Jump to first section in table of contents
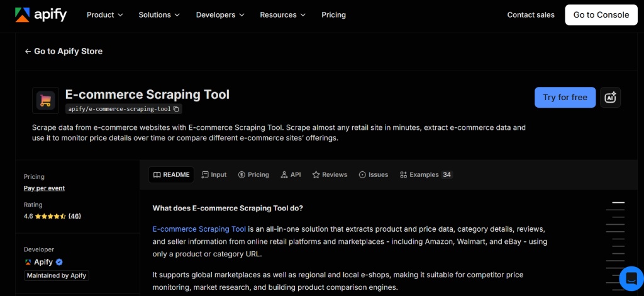Screen dimensions: 644x296 [618, 203]
